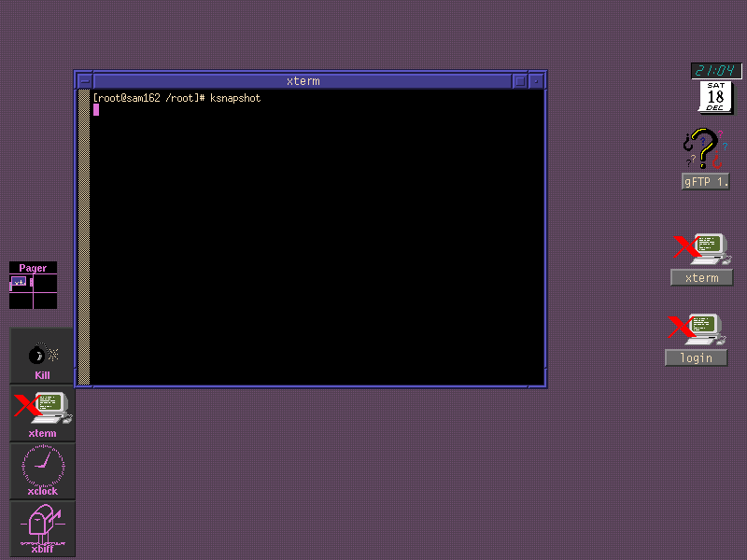This screenshot has height=560, width=747.
Task: Click the login label button
Action: (x=696, y=357)
